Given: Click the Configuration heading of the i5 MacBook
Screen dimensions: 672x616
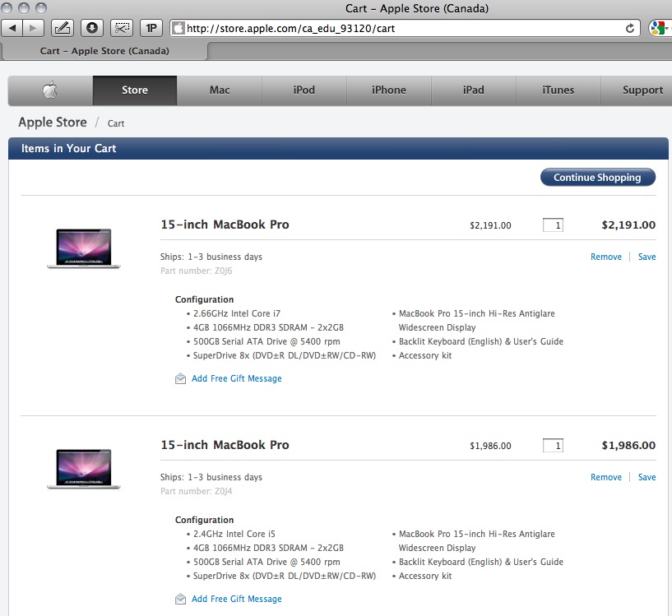Looking at the screenshot, I should pyautogui.click(x=204, y=520).
